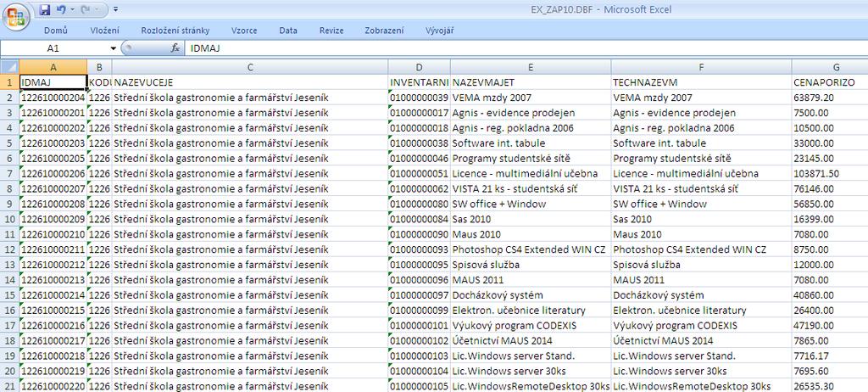Click Spisová služba in column F
This screenshot has width=868, height=392.
(x=701, y=265)
